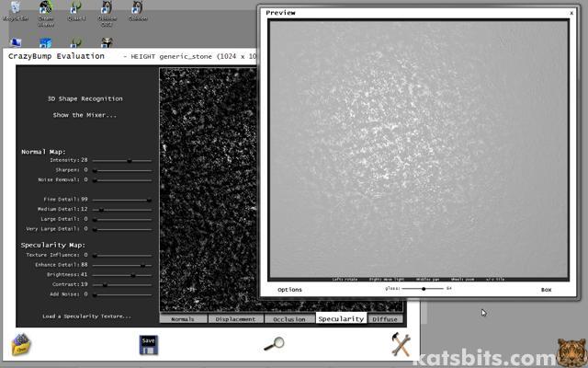Click the Contrast: 19 label

(x=70, y=284)
